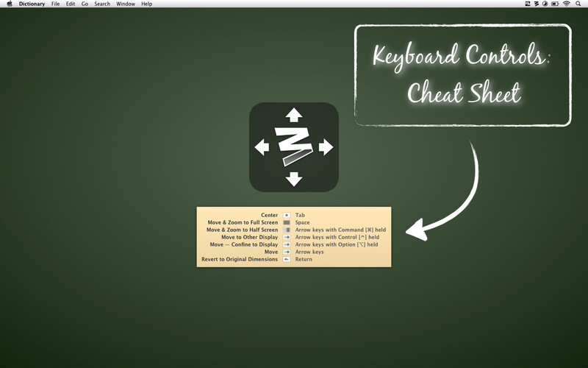Select the standalone 'Move' label
The width and height of the screenshot is (588, 368).
point(271,252)
